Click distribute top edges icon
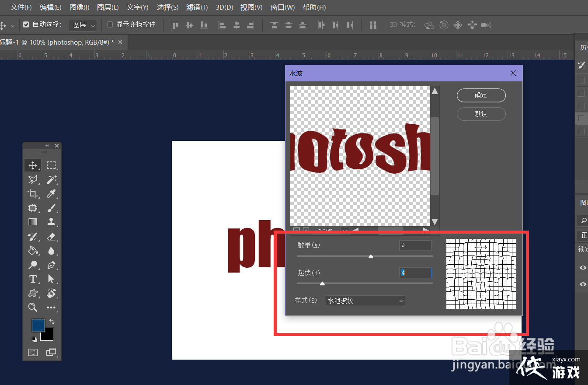This screenshot has height=385, width=588. pos(274,25)
